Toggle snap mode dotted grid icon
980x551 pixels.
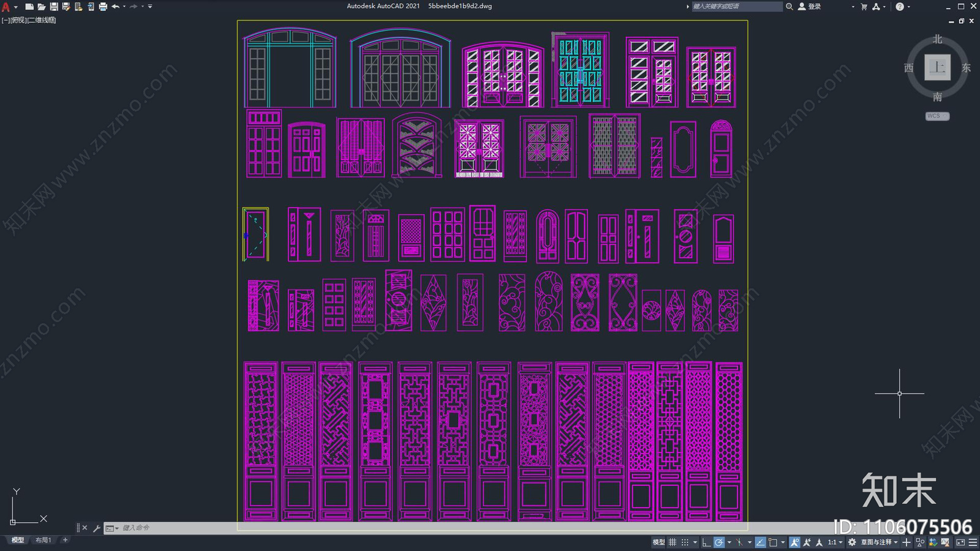click(685, 542)
